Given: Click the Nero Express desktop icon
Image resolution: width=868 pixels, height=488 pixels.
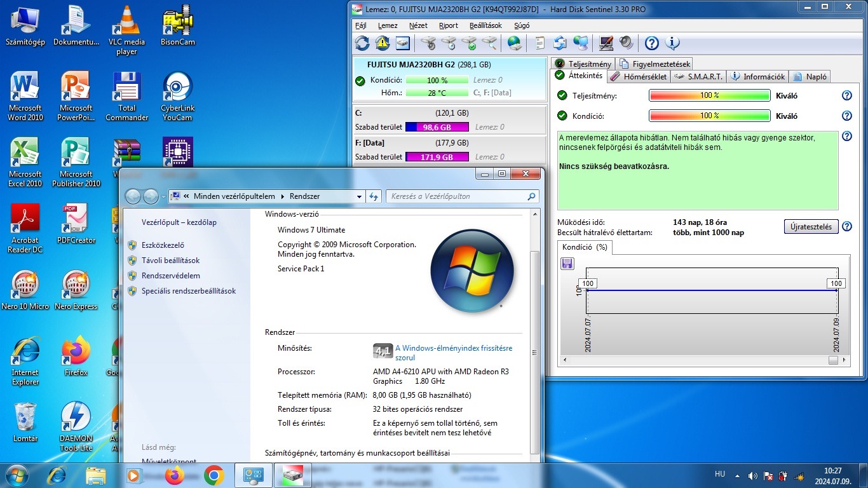Looking at the screenshot, I should 76,290.
